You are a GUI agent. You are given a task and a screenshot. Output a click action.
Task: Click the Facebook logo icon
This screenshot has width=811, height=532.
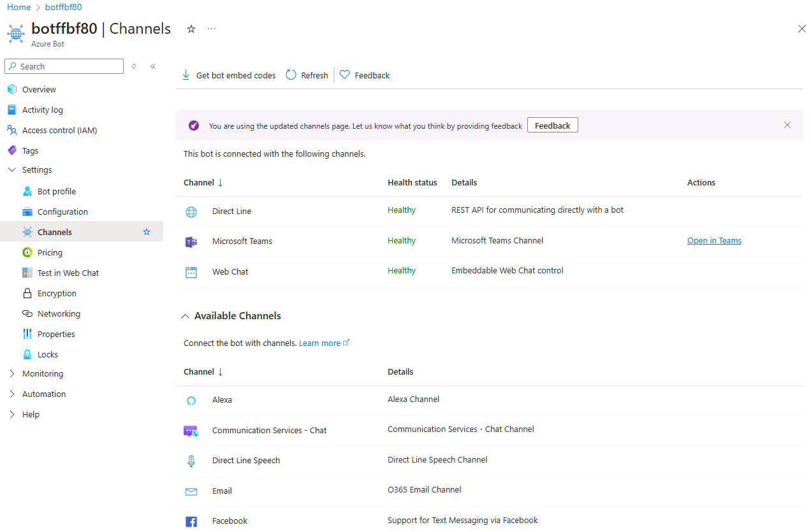pos(191,522)
